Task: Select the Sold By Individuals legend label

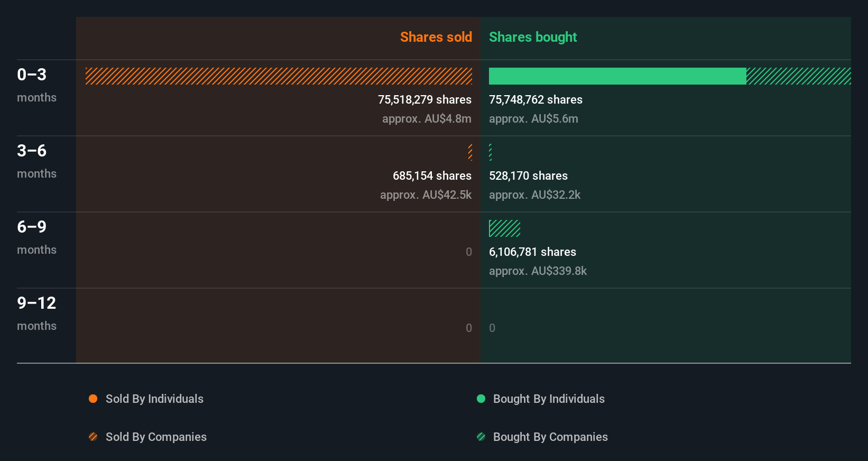Action: pos(154,399)
